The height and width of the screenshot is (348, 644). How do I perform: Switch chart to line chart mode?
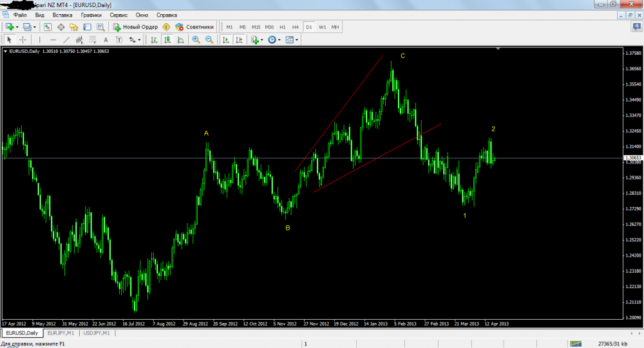[x=180, y=40]
